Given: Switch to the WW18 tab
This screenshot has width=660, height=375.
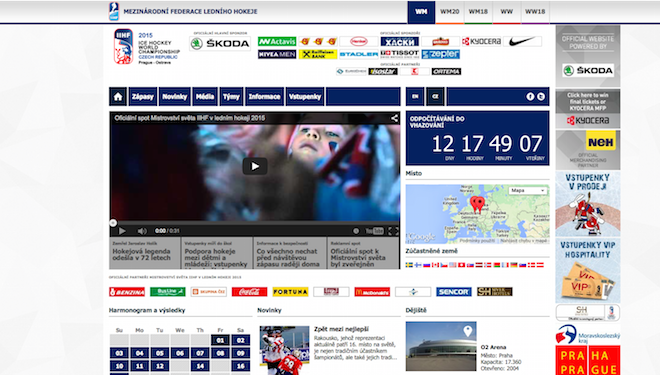Looking at the screenshot, I should pyautogui.click(x=535, y=12).
